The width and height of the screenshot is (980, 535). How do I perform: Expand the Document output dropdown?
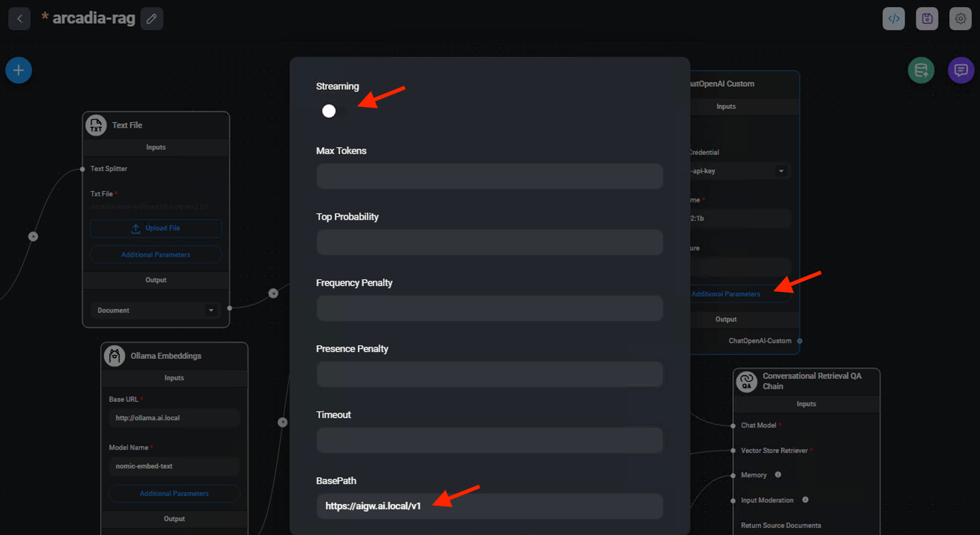pos(211,310)
